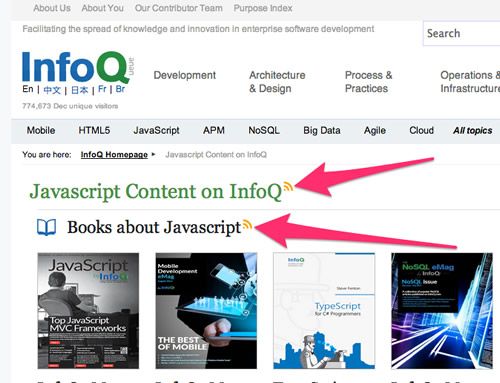Click the InfoQ logo
Screen dimensions: 500x383
pos(75,67)
